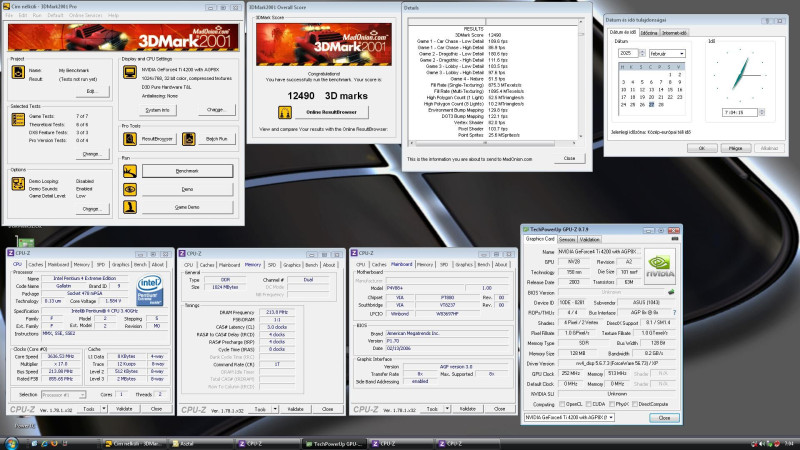
Task: Click the Benchmark button in 3DMark2001
Action: pyautogui.click(x=187, y=171)
